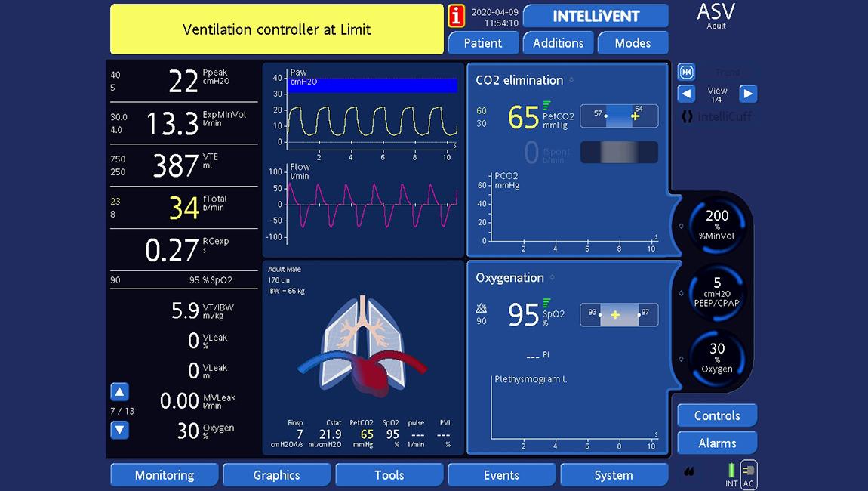Screen dimensions: 868x491
Task: Select the PEEP/CPAP control dial
Action: coord(715,293)
